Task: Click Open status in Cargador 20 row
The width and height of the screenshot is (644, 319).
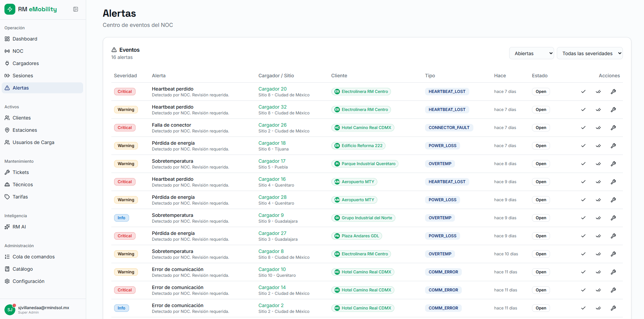Action: [x=541, y=92]
